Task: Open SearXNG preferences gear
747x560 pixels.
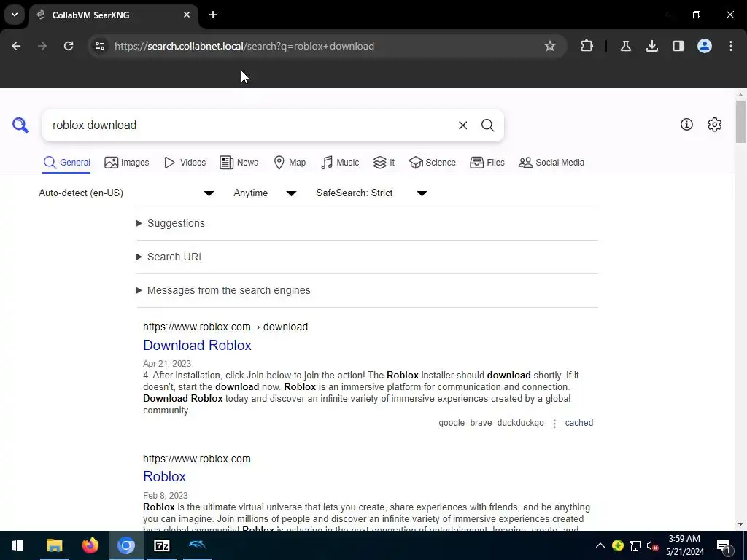Action: pyautogui.click(x=714, y=124)
